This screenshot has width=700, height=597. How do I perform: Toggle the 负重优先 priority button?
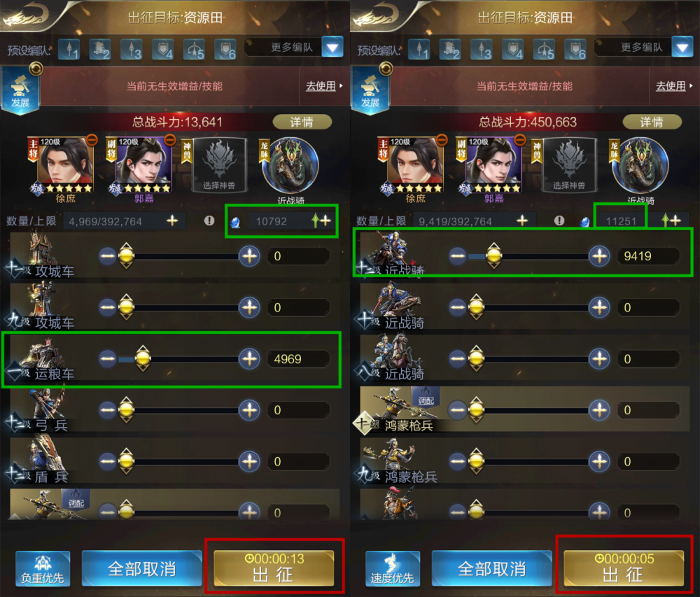(43, 568)
